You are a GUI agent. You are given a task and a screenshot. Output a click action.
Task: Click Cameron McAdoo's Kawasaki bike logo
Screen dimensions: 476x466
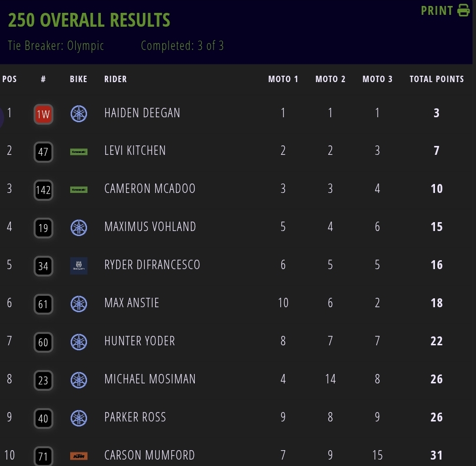point(79,189)
